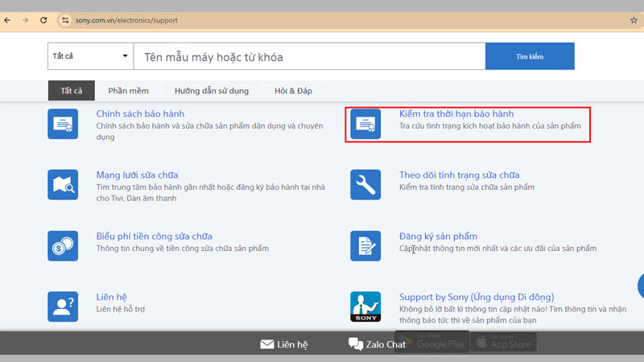Click the coins icon for Biểu phí
644x362 pixels.
(x=63, y=245)
